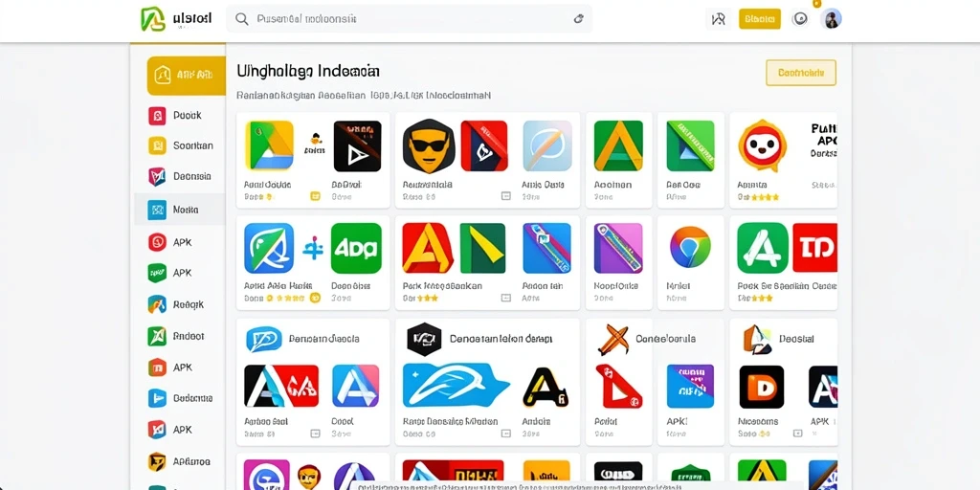Viewport: 980px width, 490px height.
Task: Open the red triangle icon above Poikt
Action: (619, 387)
